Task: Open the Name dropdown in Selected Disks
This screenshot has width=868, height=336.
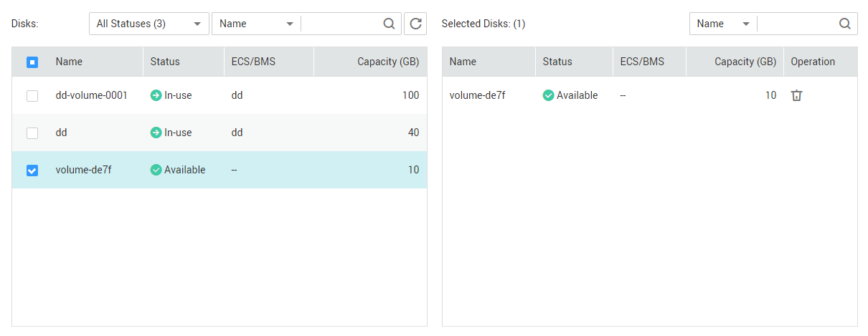Action: (x=723, y=24)
